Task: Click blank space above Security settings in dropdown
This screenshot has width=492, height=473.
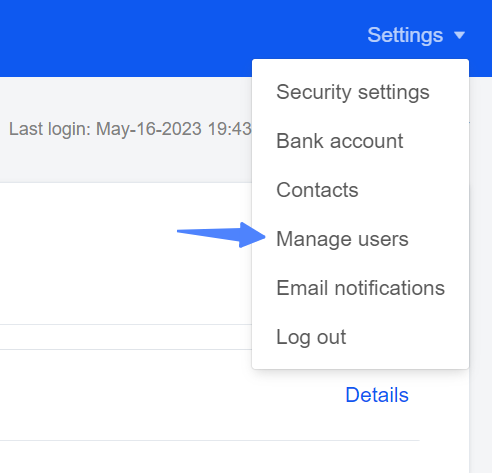Action: click(x=360, y=70)
